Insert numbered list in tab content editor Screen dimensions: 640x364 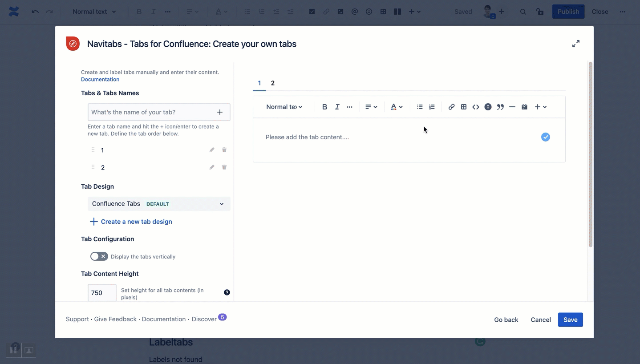432,107
